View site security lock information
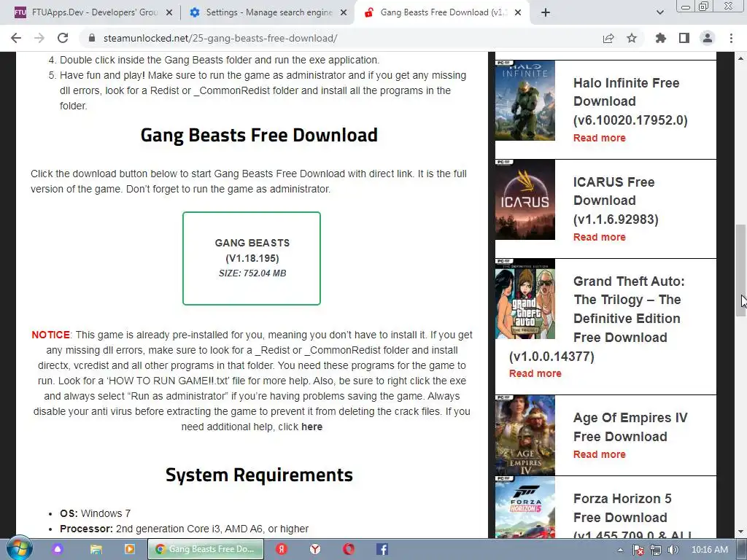 pyautogui.click(x=92, y=38)
